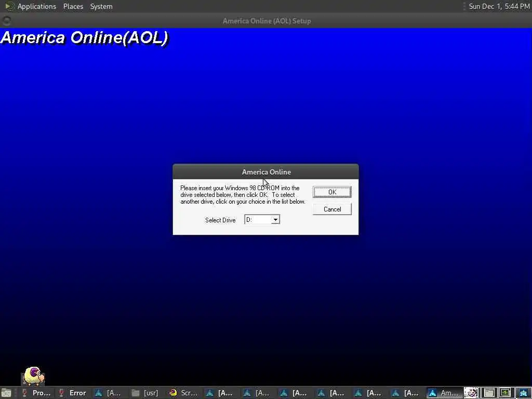Image resolution: width=532 pixels, height=399 pixels.
Task: Switch to the workspace showing the face icon
Action: coord(472,393)
